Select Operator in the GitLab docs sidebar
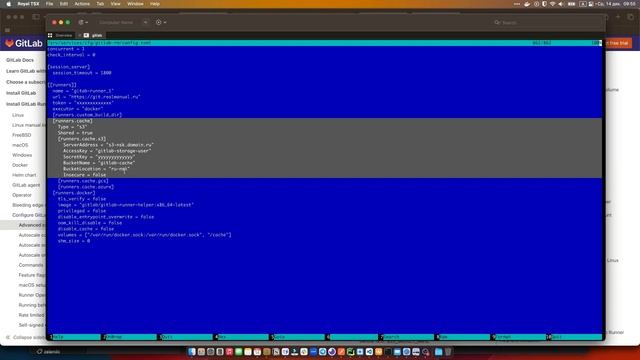Image resolution: width=640 pixels, height=360 pixels. coord(22,195)
